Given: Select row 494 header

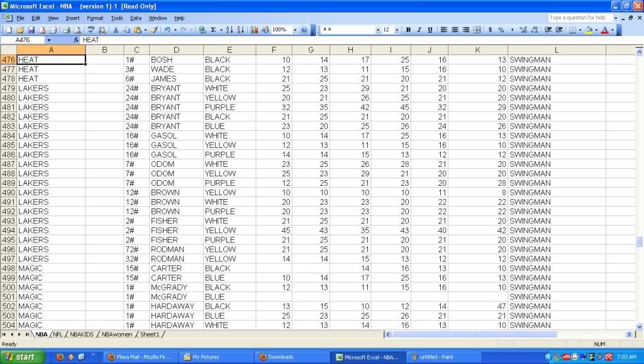Looking at the screenshot, I should [8, 230].
